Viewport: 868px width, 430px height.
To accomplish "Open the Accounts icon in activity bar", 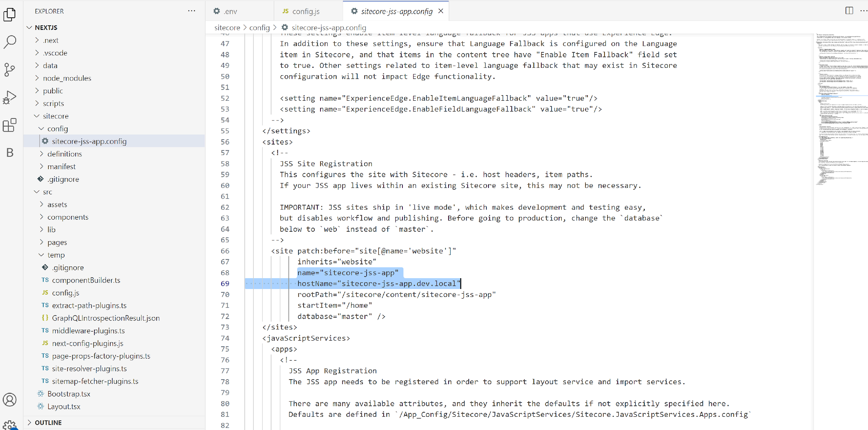I will click(x=10, y=400).
